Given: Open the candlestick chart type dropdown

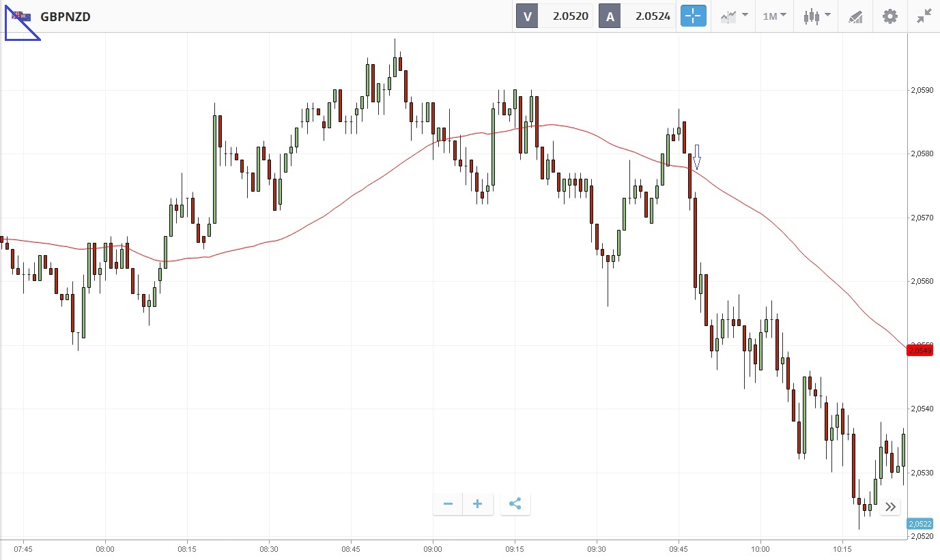Looking at the screenshot, I should click(x=816, y=16).
